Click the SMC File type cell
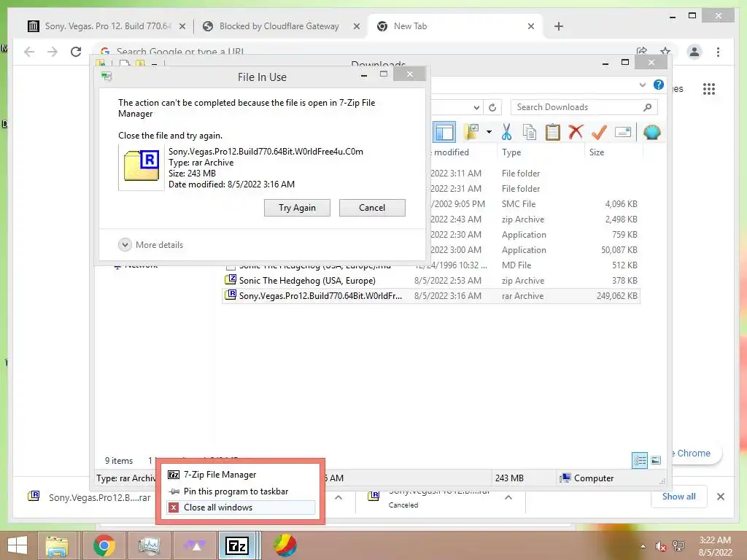Screen dimensions: 747x560 [519, 204]
